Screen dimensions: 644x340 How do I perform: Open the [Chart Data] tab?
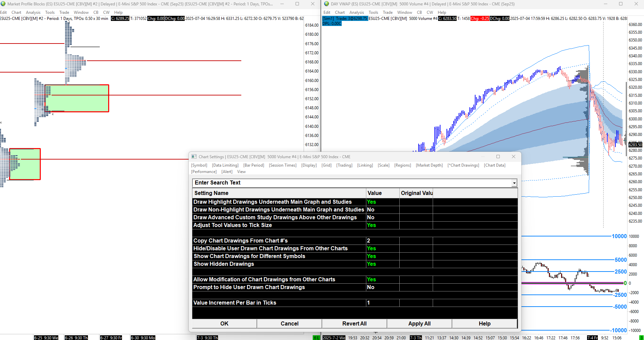pyautogui.click(x=495, y=165)
